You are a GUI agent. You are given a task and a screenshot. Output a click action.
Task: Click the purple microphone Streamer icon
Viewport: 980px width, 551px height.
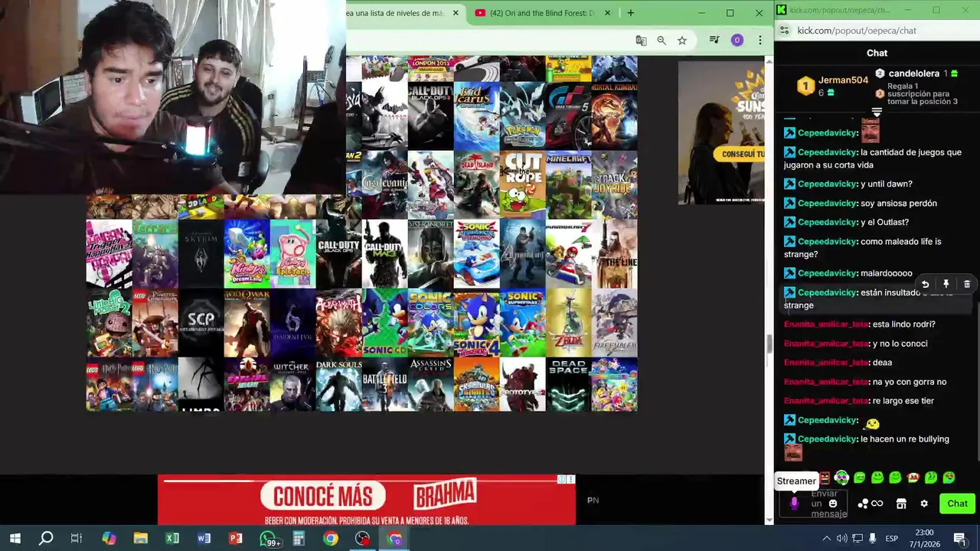click(794, 503)
